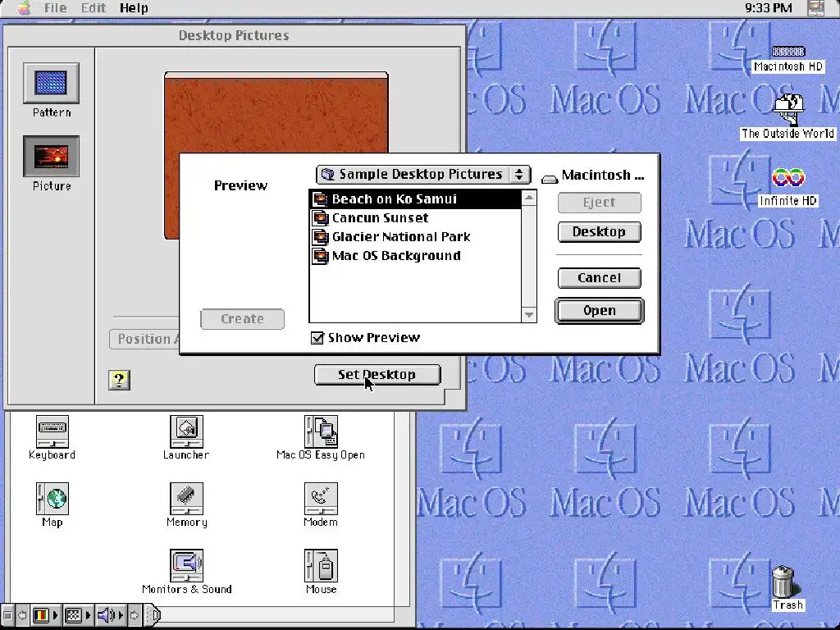Click the Eject button

pos(600,203)
